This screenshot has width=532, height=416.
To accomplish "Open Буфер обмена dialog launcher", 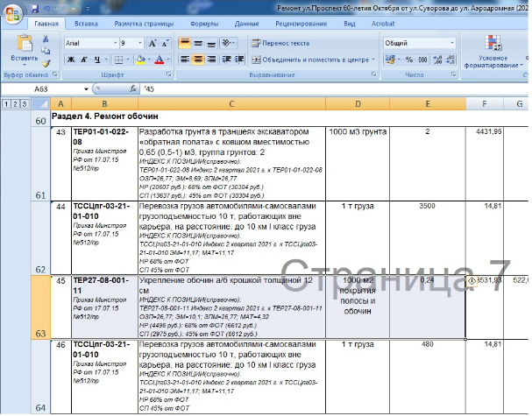I will click(55, 74).
